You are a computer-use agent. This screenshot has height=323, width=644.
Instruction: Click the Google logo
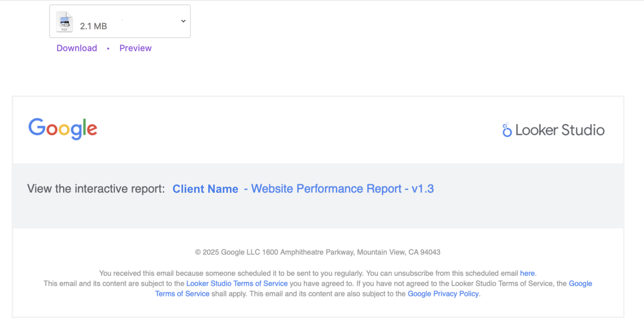[63, 129]
